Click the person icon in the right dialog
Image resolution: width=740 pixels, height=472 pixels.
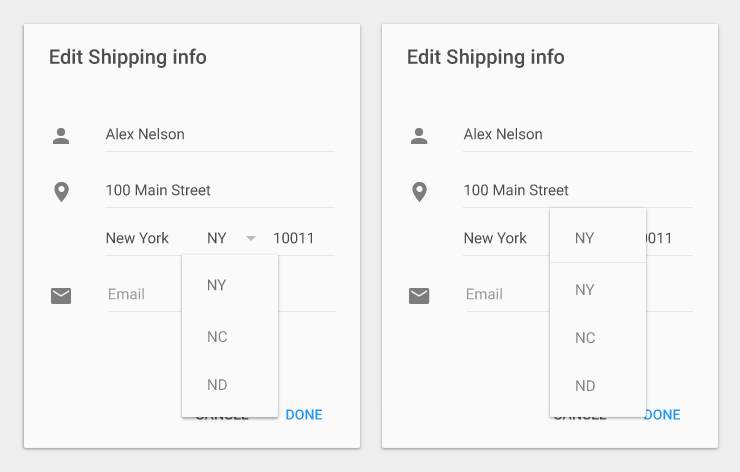coord(419,135)
